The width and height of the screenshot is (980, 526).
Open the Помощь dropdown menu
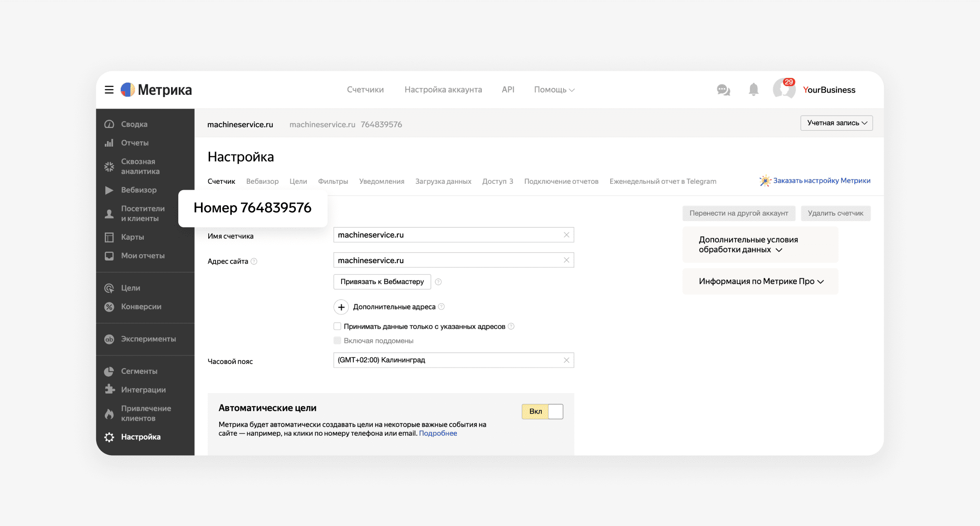point(554,90)
